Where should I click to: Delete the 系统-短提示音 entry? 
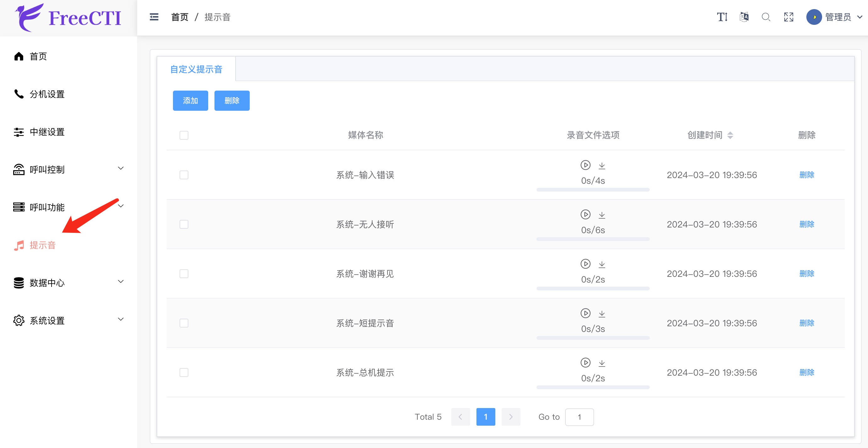click(x=807, y=323)
